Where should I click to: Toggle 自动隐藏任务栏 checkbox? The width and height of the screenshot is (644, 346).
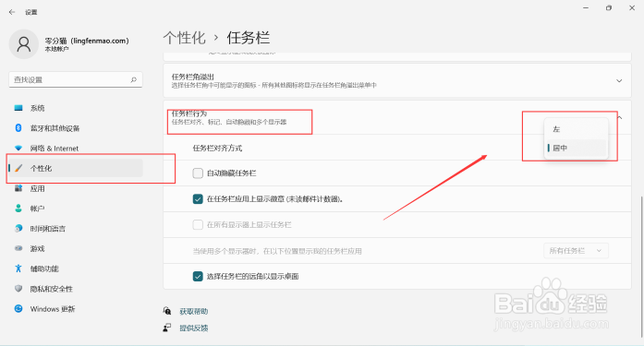(x=198, y=173)
